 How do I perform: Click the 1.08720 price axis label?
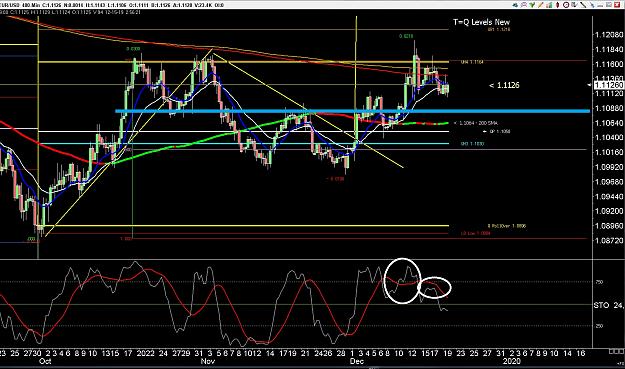pos(609,241)
